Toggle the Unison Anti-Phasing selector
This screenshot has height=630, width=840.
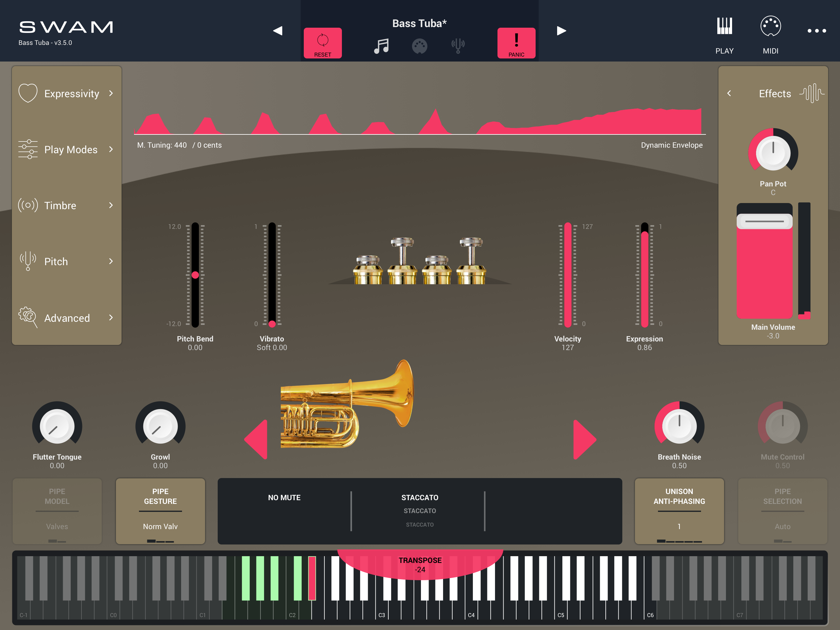click(679, 511)
